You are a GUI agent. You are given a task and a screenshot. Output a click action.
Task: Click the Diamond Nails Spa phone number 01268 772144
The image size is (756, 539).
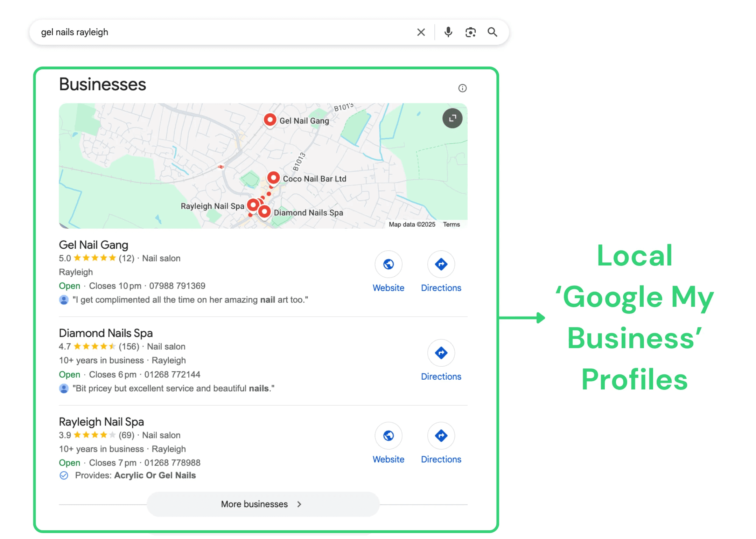172,374
